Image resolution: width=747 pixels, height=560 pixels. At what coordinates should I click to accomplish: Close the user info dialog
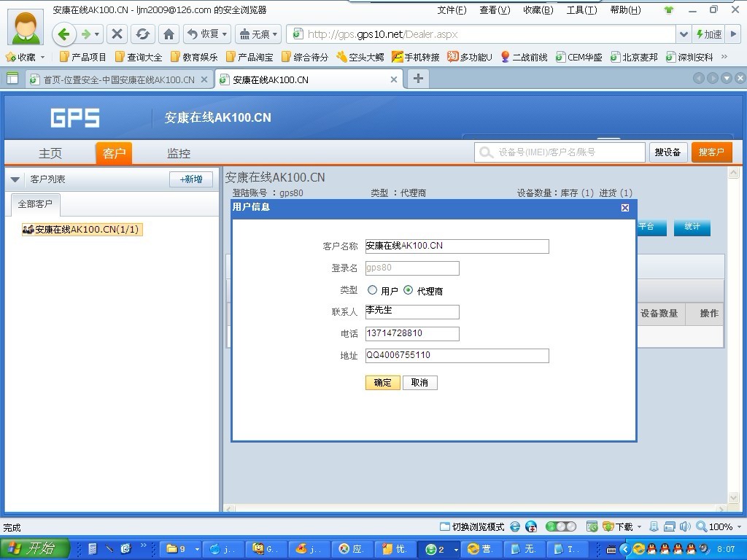coord(625,208)
